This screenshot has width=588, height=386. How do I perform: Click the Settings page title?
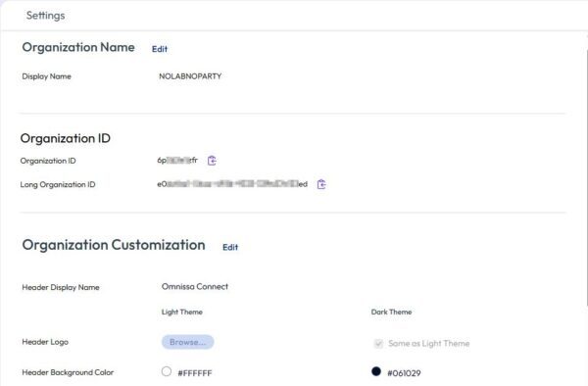coord(45,16)
